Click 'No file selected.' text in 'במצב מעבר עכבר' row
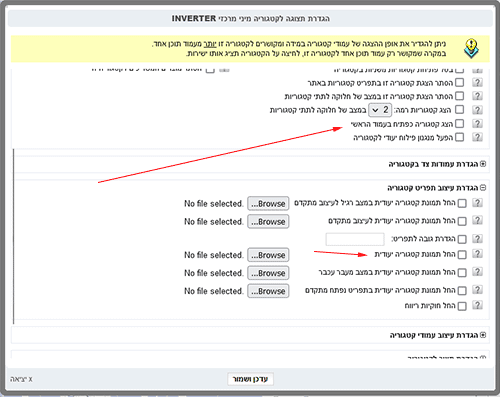This screenshot has height=397, width=500. point(214,273)
